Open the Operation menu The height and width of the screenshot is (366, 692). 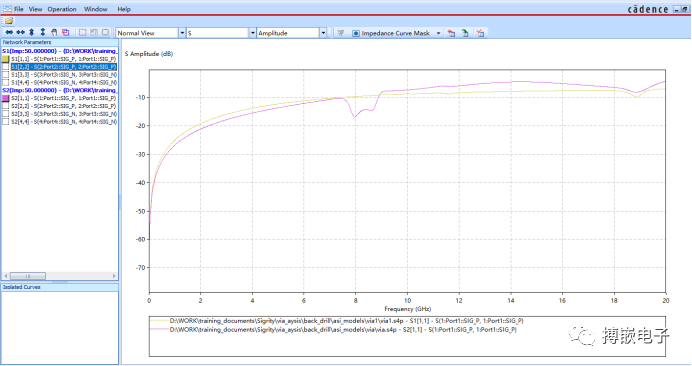point(62,9)
